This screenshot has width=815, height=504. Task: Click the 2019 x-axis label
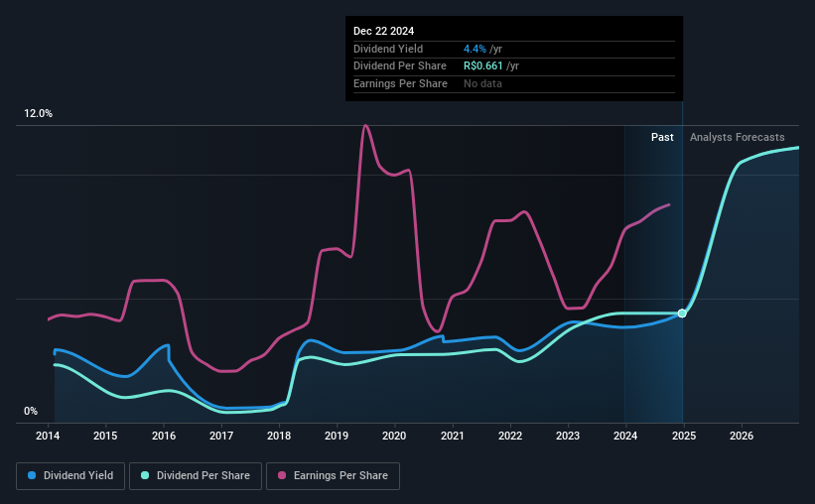point(337,436)
